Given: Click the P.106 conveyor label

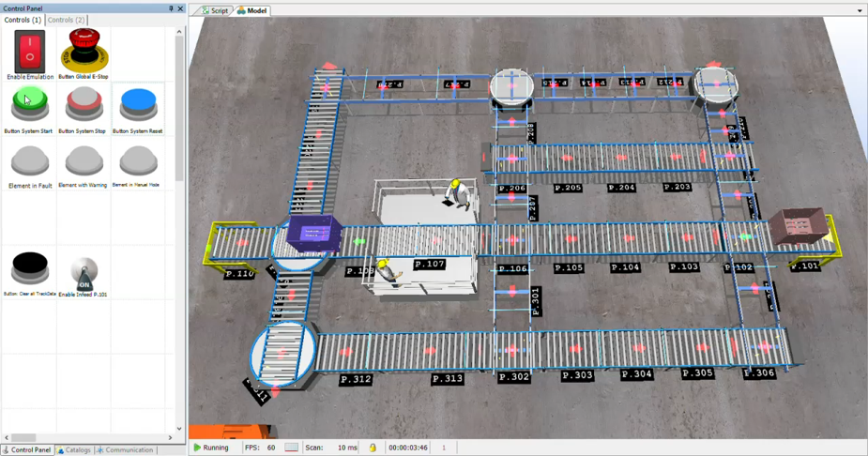Looking at the screenshot, I should 512,269.
